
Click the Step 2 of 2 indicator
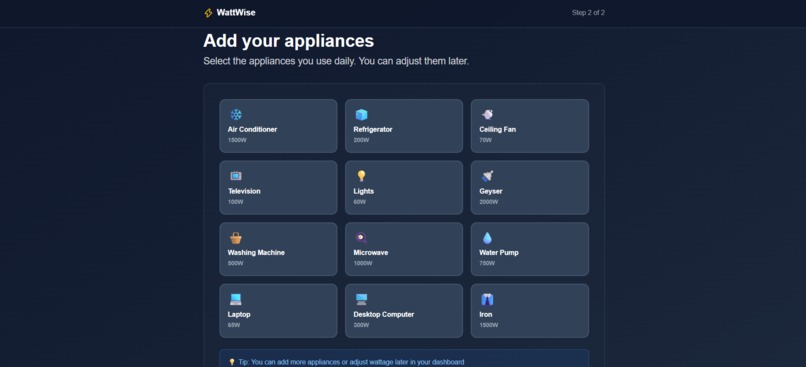click(588, 13)
